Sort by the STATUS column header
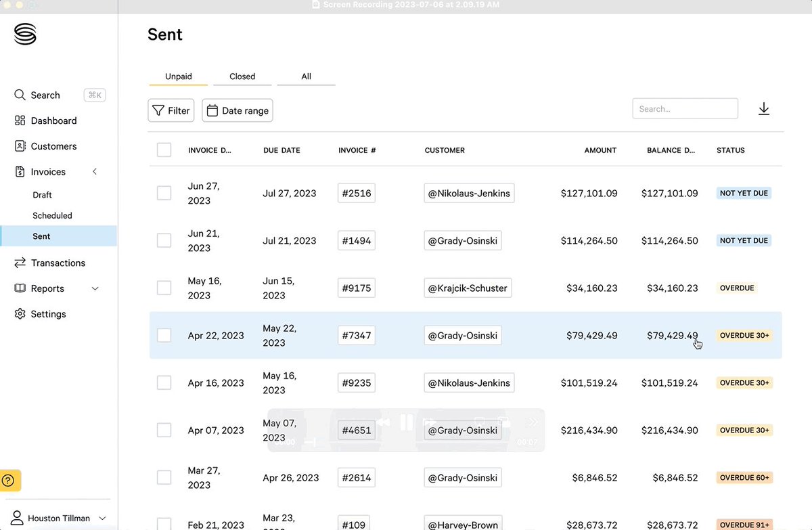 pyautogui.click(x=731, y=150)
